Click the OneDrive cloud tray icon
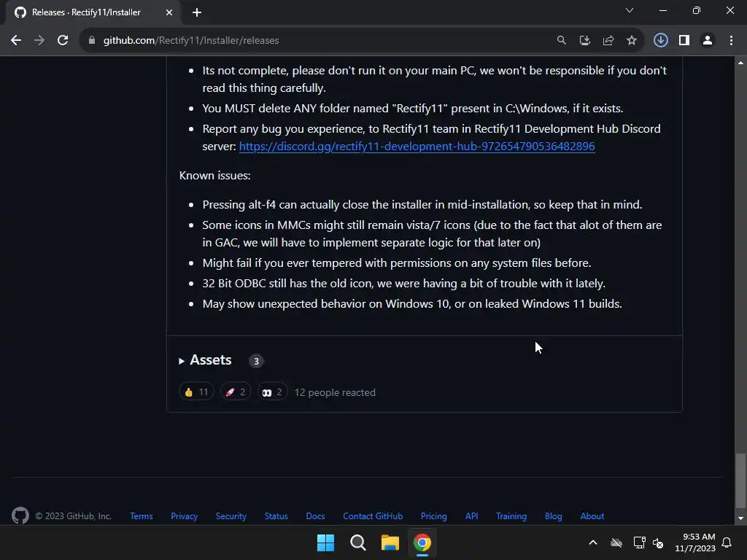 coord(616,542)
